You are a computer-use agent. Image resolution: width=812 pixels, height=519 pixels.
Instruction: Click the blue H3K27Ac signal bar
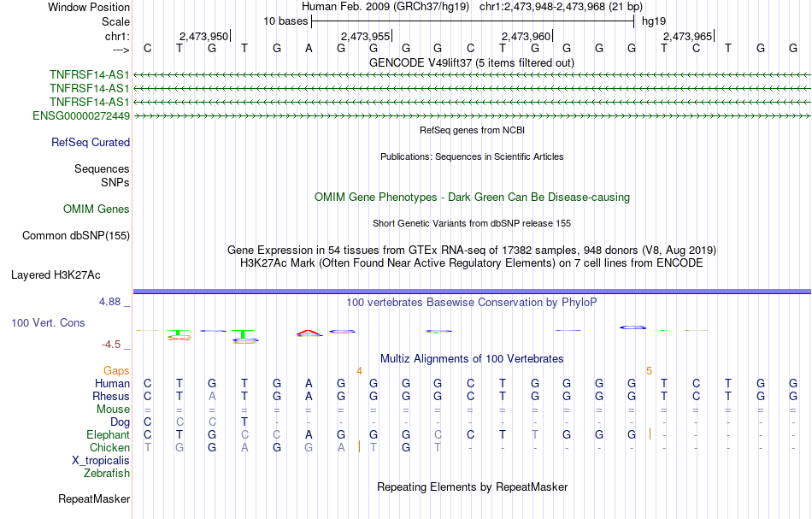[472, 292]
